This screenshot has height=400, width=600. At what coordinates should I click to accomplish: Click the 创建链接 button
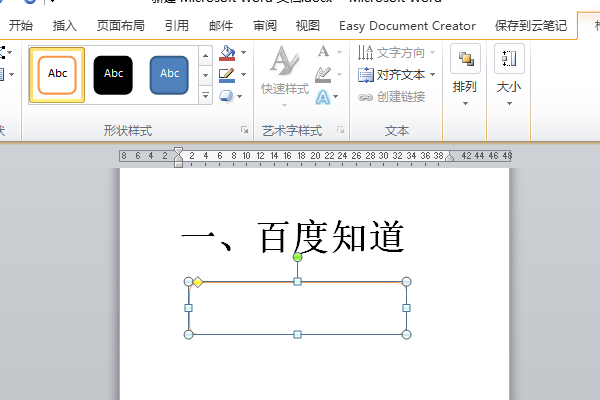pos(391,97)
